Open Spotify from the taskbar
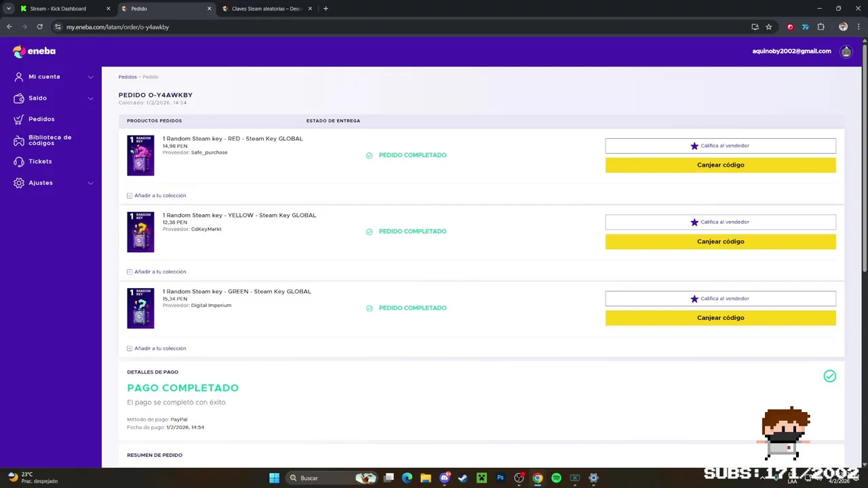This screenshot has height=488, width=868. pos(556,478)
